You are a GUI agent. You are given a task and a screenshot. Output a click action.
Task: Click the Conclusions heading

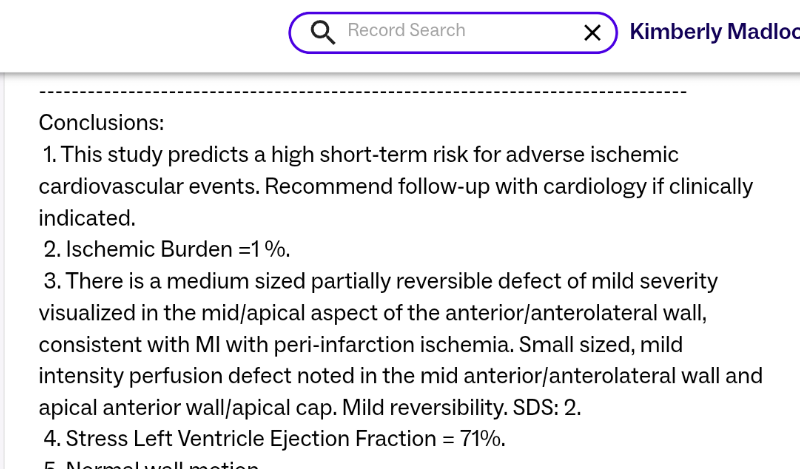(101, 123)
